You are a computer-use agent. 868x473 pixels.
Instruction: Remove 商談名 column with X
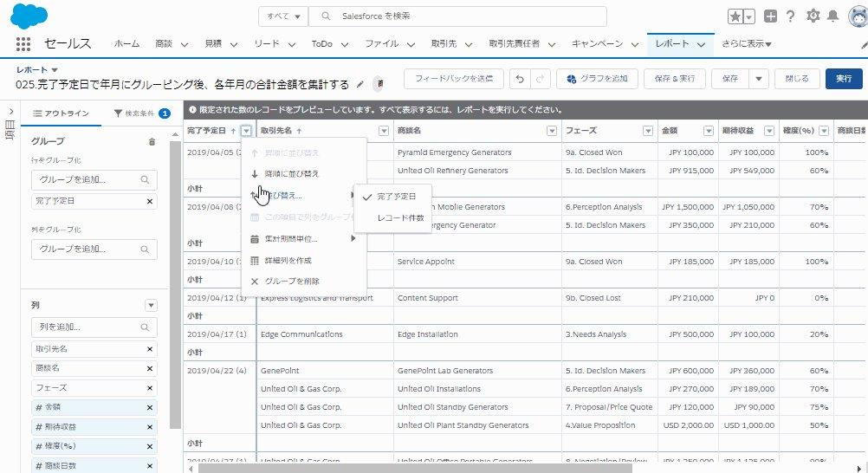tap(150, 368)
